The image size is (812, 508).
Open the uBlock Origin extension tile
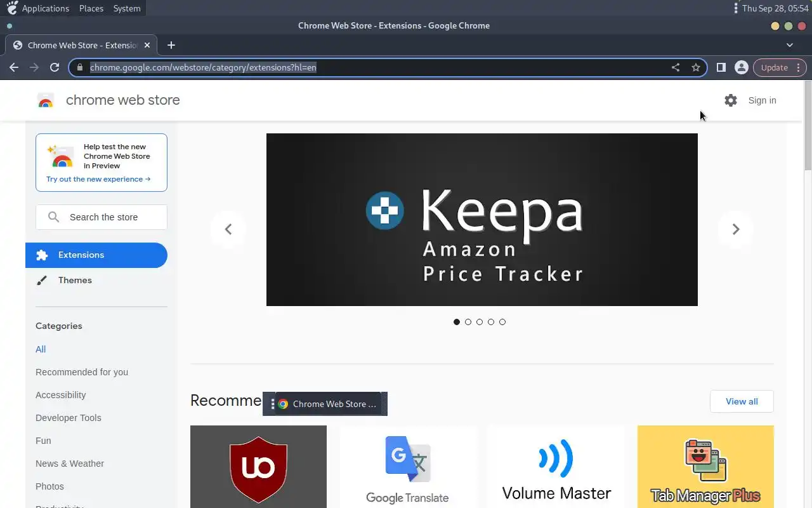[x=258, y=467]
